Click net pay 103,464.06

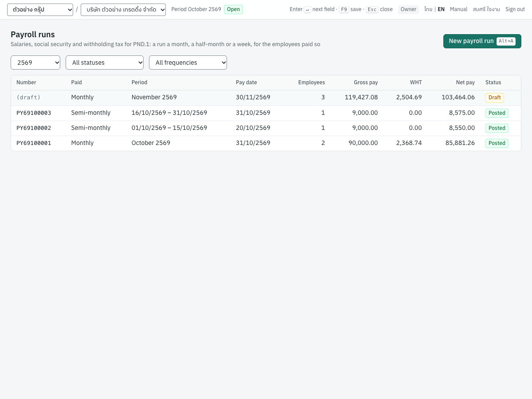pos(458,98)
